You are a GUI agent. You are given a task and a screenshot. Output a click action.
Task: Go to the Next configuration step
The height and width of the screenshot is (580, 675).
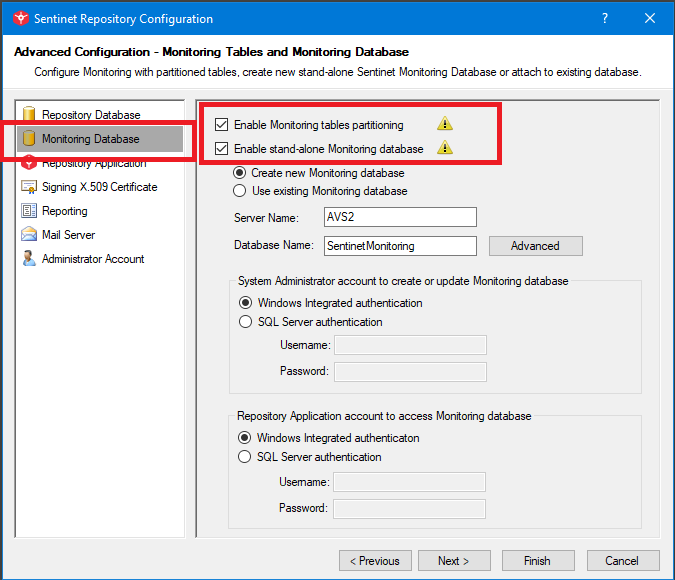pos(453,561)
